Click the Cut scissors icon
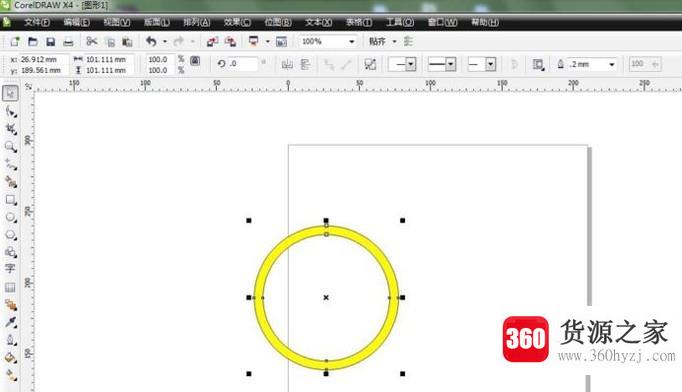The height and width of the screenshot is (392, 682). pyautogui.click(x=91, y=41)
